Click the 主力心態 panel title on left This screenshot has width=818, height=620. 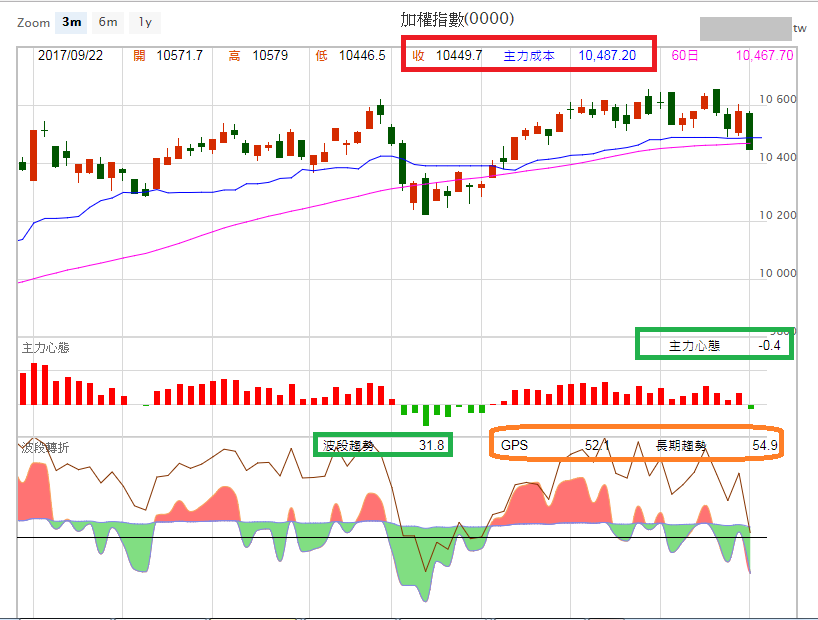pos(46,348)
